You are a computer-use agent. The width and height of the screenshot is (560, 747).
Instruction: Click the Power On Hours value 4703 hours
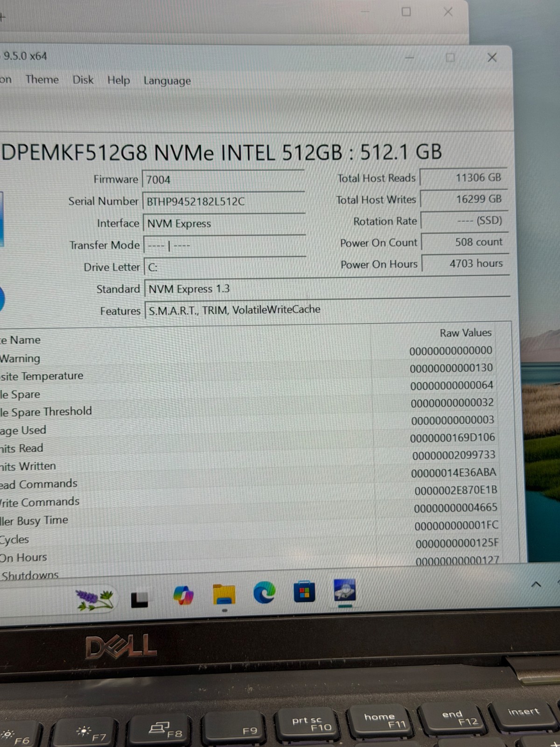click(x=465, y=263)
